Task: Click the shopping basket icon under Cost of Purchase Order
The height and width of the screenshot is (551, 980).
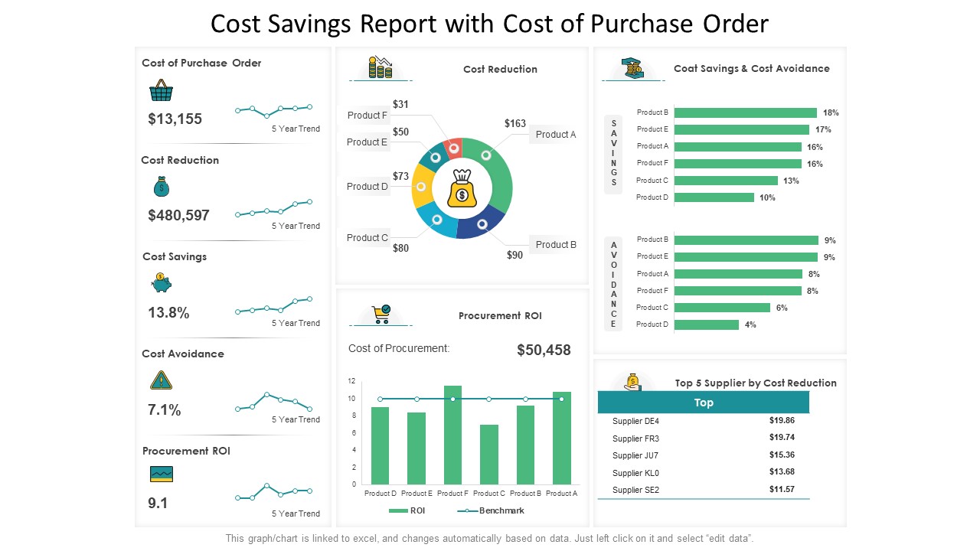Action: click(161, 91)
